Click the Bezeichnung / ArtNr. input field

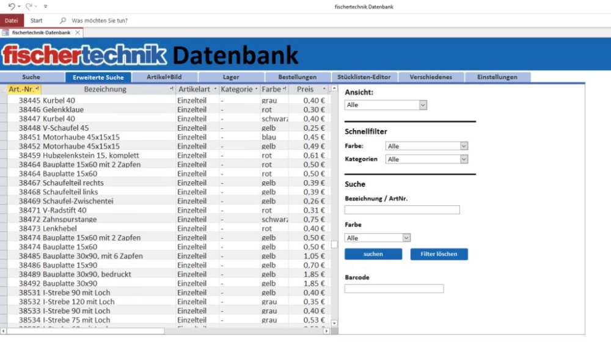[402, 210]
